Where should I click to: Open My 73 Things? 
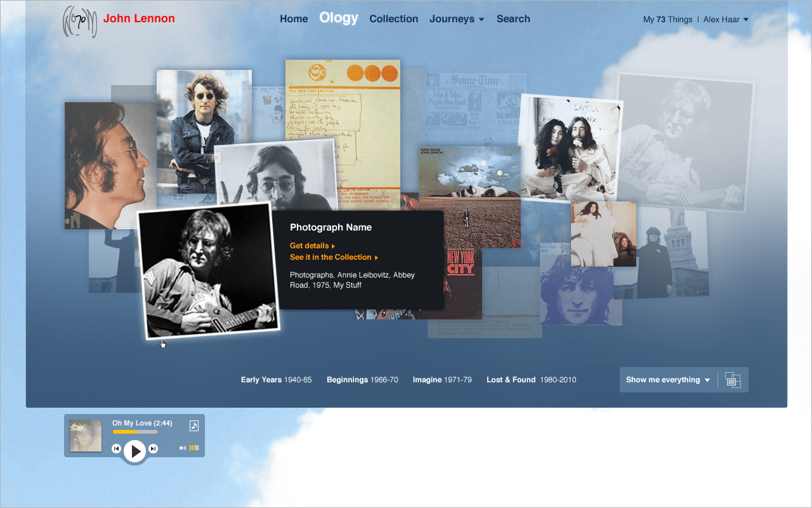coord(668,20)
